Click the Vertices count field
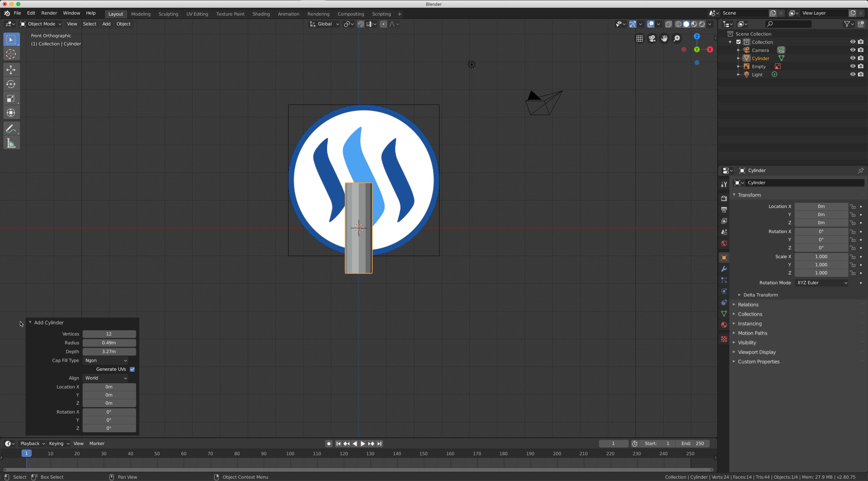 (109, 334)
